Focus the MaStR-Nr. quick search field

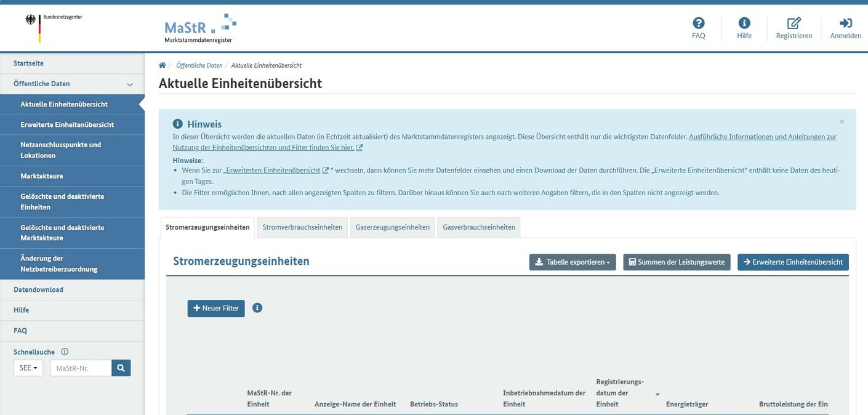81,368
